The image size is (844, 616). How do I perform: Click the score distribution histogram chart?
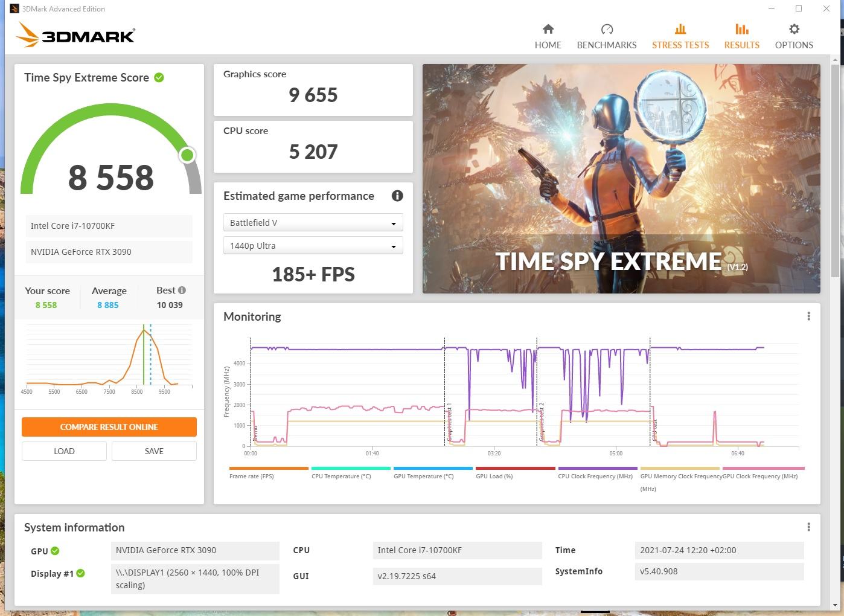click(x=109, y=358)
